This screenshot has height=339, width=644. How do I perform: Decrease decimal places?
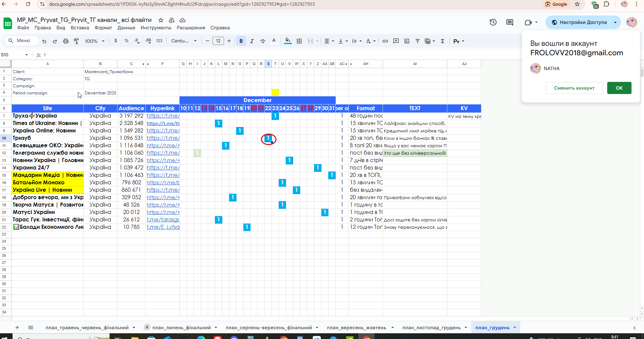pyautogui.click(x=137, y=41)
